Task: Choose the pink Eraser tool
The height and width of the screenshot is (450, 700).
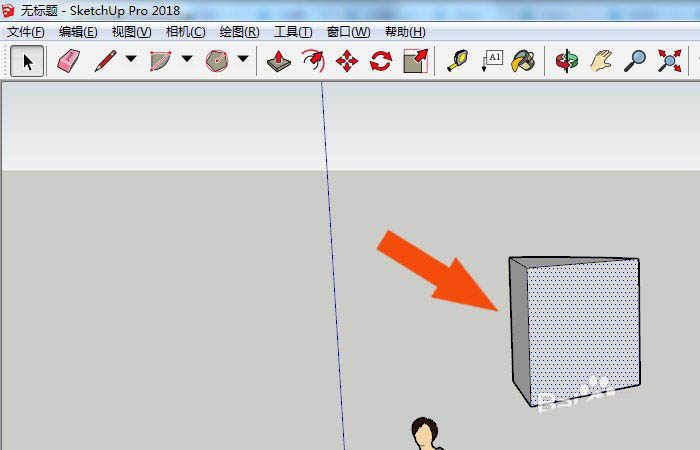Action: coord(68,61)
